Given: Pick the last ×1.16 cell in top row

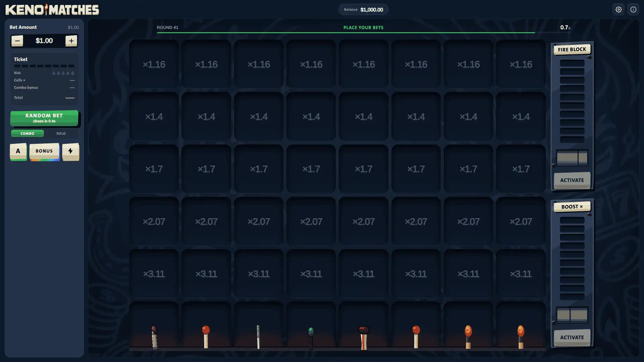Looking at the screenshot, I should coord(521,64).
